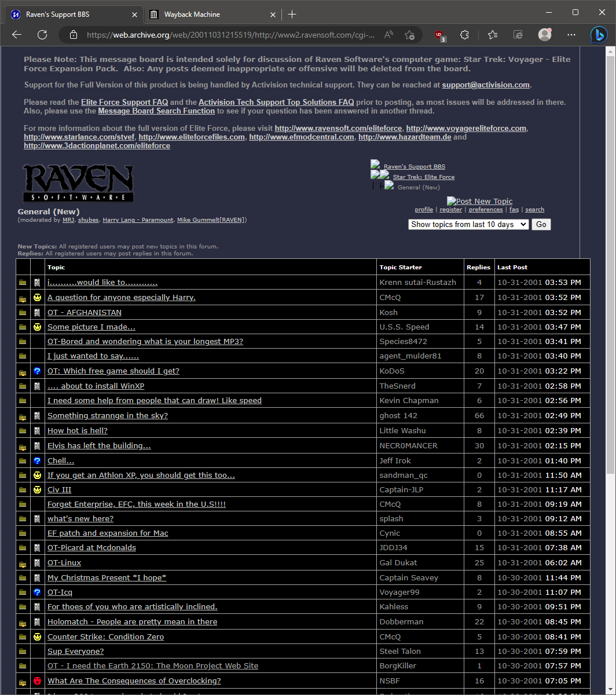Open topic 'My Christmas Present *I hope*'

(x=107, y=578)
